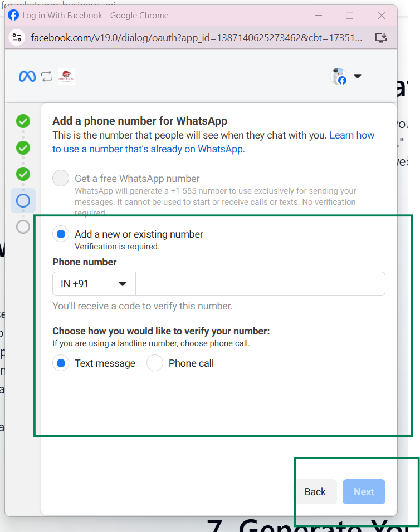This screenshot has height=532, width=420.
Task: Open site information icon beside the URL
Action: pyautogui.click(x=17, y=37)
